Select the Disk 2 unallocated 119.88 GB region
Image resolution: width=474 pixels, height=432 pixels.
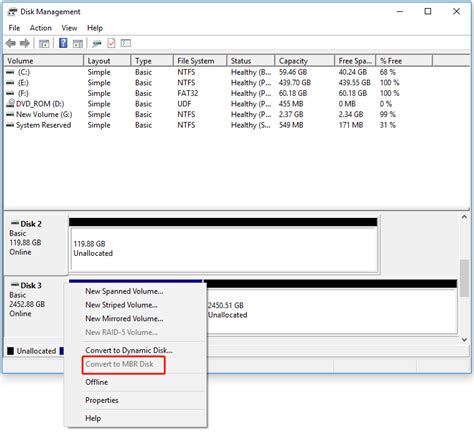(x=223, y=249)
